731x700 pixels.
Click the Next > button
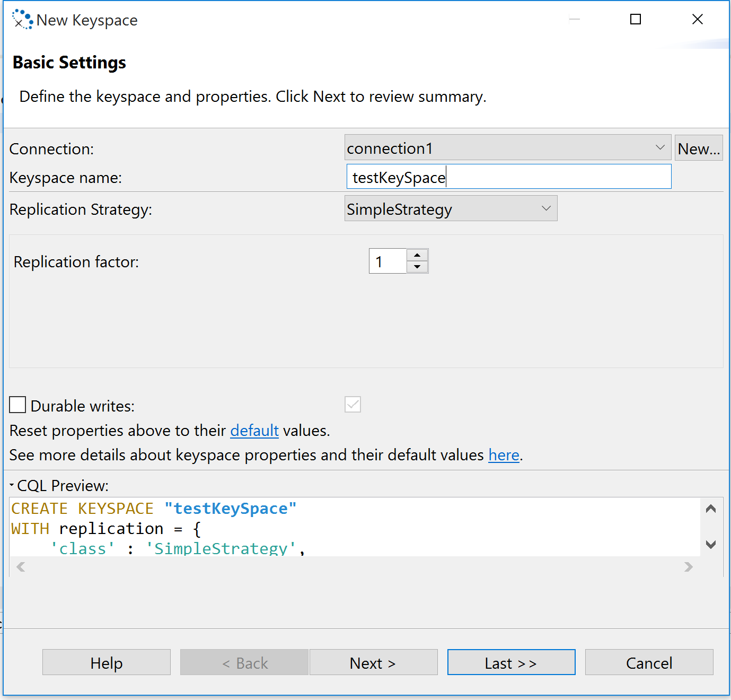(x=374, y=662)
